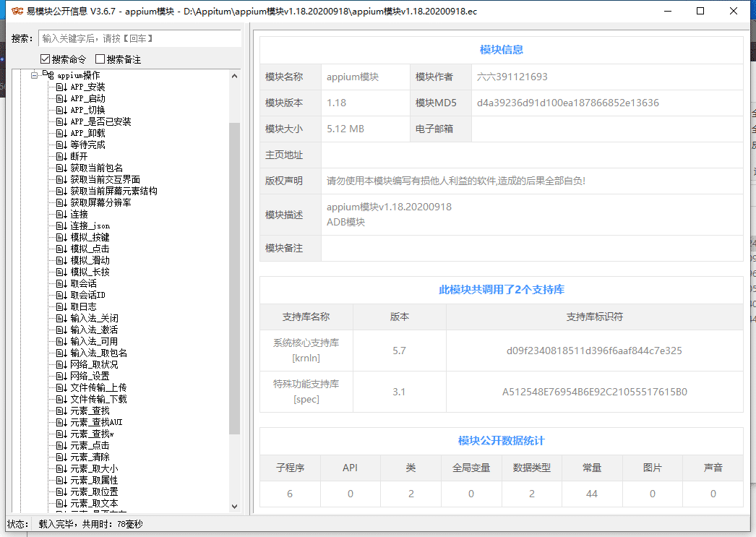Select 元素_取属性 in the tree
Screen dimensions: 756x537
pos(94,480)
